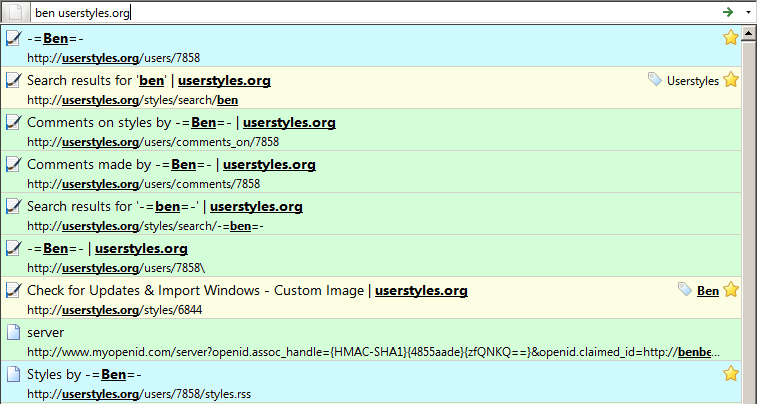Select URL 'http://userstyles.org/users/7858\' with backslash
Image resolution: width=757 pixels, height=404 pixels.
pos(116,268)
